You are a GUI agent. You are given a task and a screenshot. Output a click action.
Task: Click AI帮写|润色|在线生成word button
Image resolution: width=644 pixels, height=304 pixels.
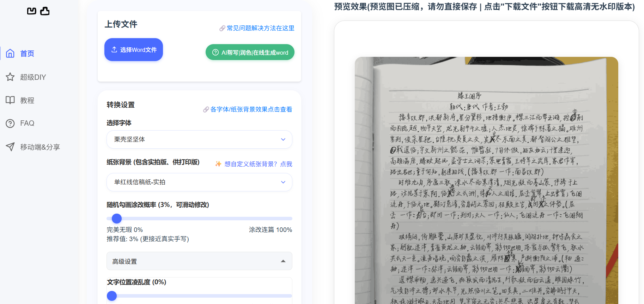pyautogui.click(x=250, y=52)
